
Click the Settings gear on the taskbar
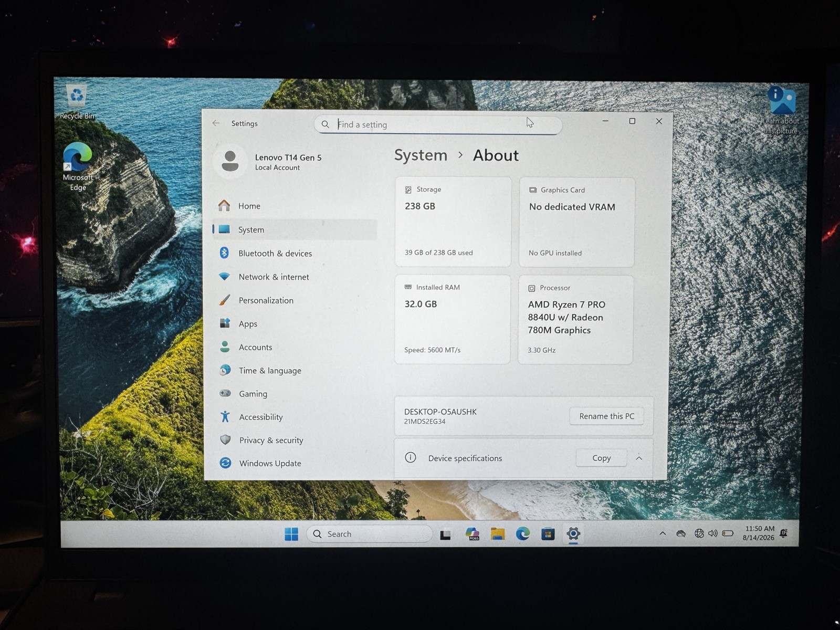[573, 534]
